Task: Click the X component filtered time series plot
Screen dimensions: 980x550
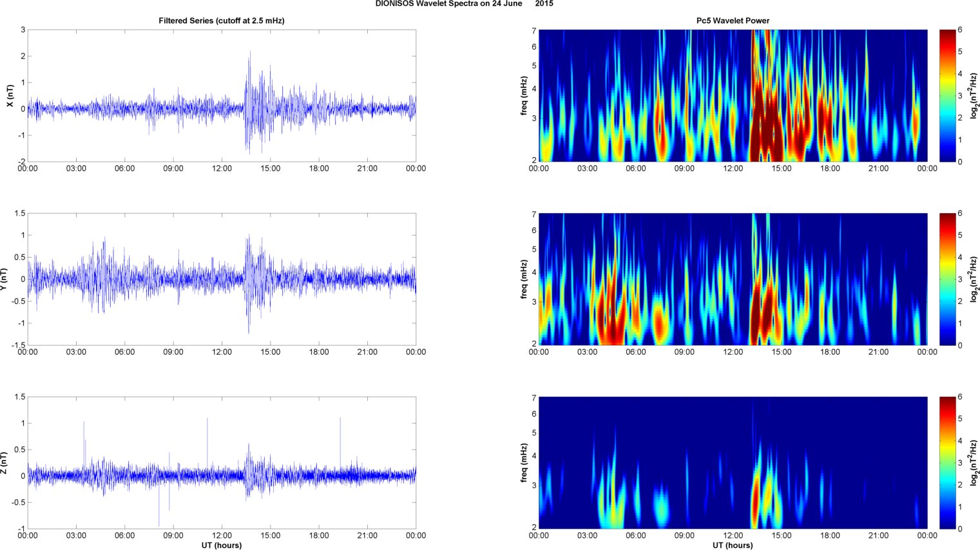Action: [222, 96]
